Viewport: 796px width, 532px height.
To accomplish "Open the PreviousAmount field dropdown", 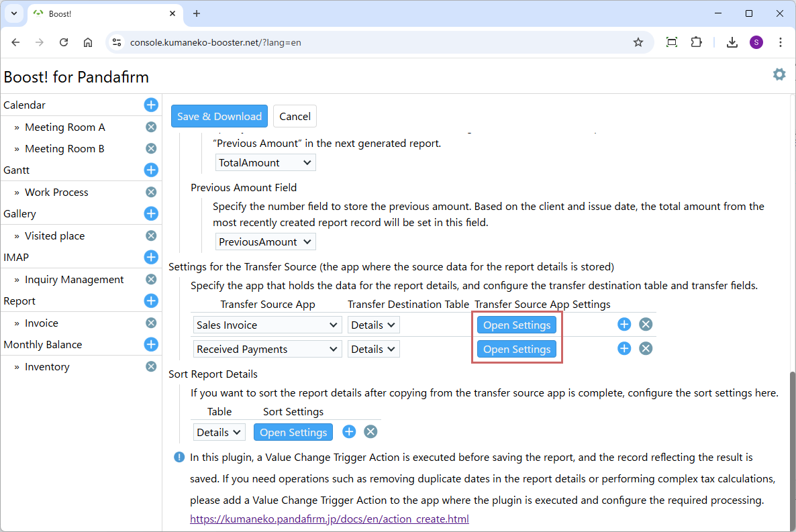I will click(x=266, y=242).
